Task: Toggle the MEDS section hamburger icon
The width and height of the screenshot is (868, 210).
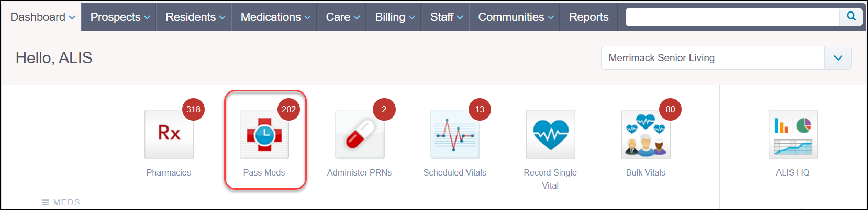Action: (46, 202)
